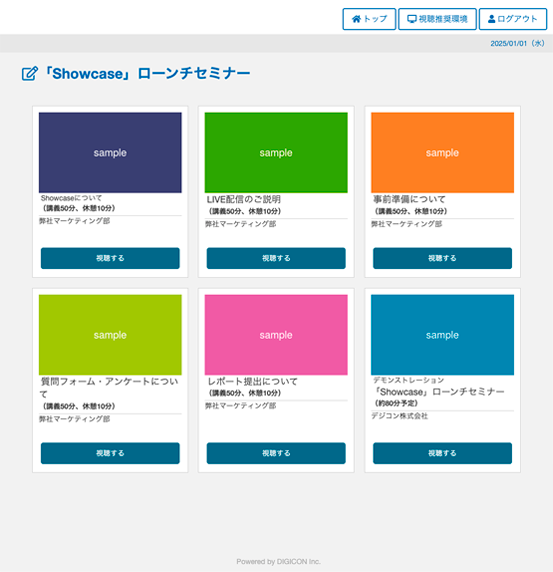Click (講義50分、休憩10分) under LIVE配信のご説明
The image size is (553, 572).
[245, 211]
